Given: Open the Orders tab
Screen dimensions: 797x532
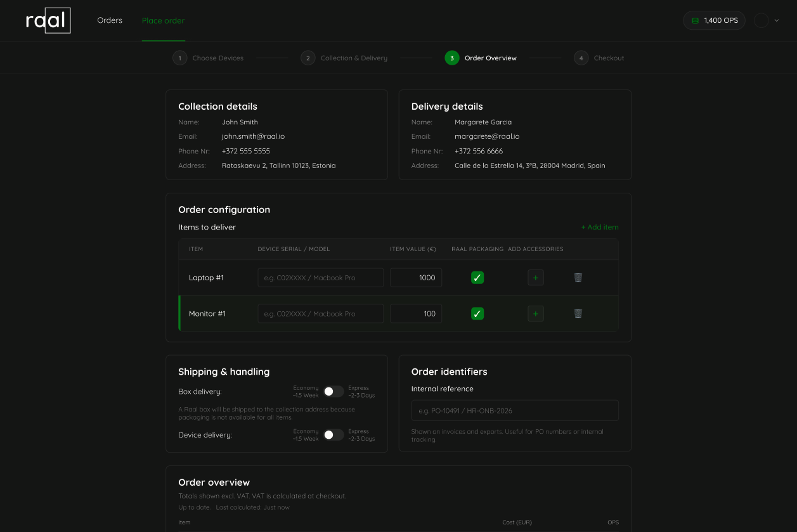Looking at the screenshot, I should 110,21.
